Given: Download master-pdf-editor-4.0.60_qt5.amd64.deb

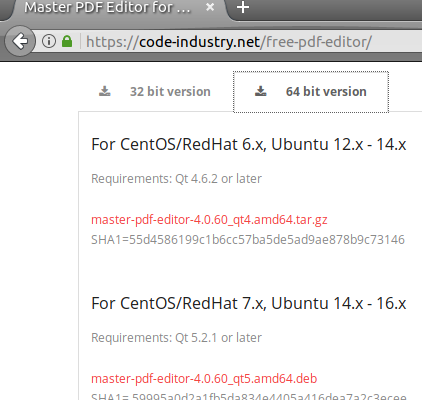Looking at the screenshot, I should 204,379.
